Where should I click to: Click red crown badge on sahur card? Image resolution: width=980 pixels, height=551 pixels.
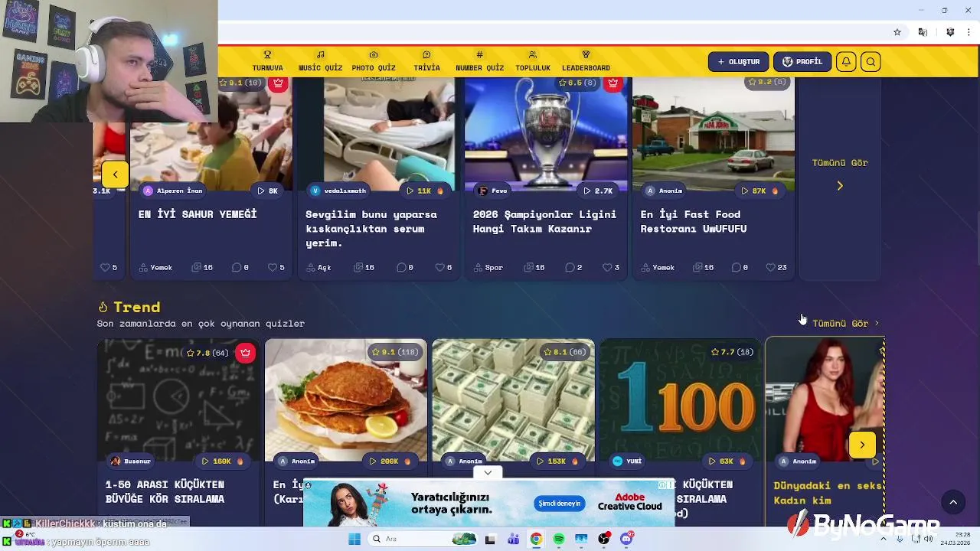[x=278, y=83]
